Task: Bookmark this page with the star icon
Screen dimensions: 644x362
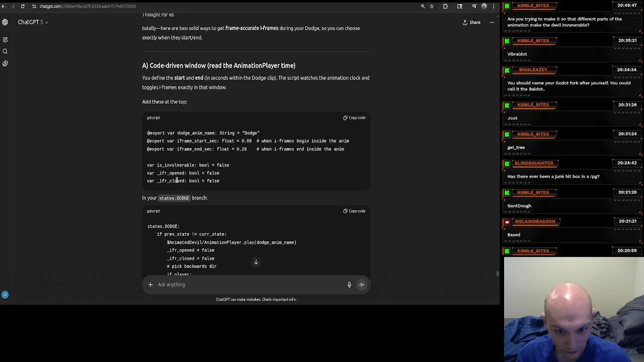Action: click(x=432, y=6)
